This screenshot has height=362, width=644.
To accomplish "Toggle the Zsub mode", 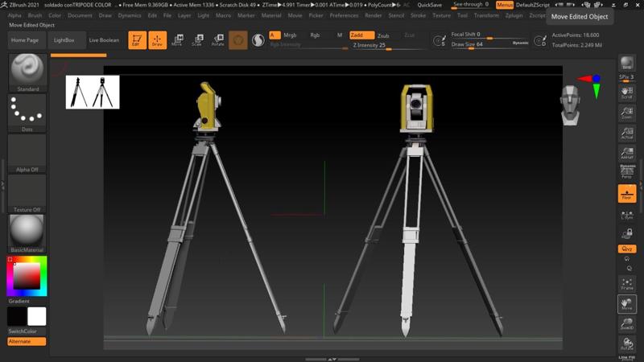I will [x=383, y=35].
